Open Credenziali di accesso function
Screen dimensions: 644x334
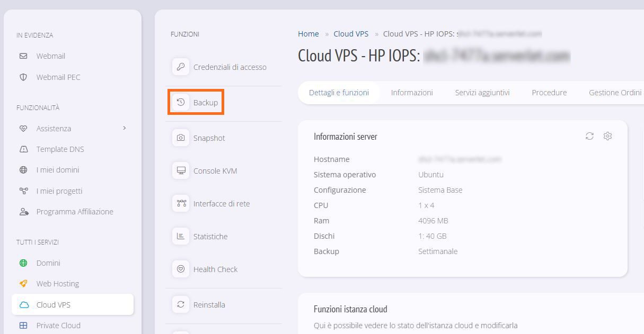230,67
